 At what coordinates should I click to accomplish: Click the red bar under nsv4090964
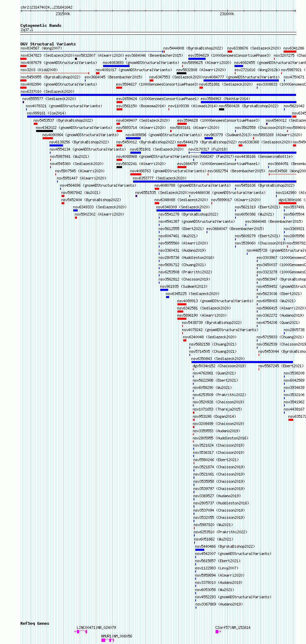click(47, 138)
